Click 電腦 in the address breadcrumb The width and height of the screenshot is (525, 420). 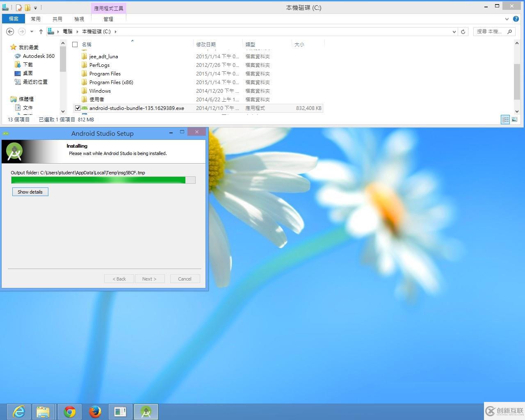pyautogui.click(x=68, y=32)
